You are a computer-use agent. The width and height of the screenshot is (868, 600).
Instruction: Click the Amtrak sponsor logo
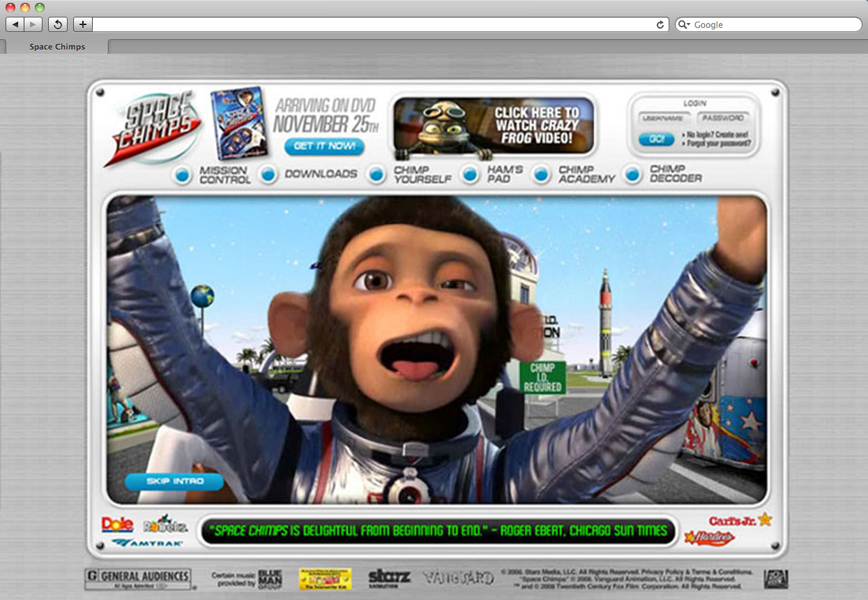147,542
